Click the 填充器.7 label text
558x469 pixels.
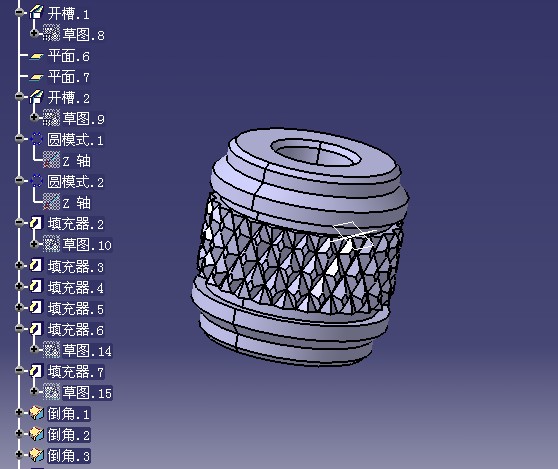point(76,372)
